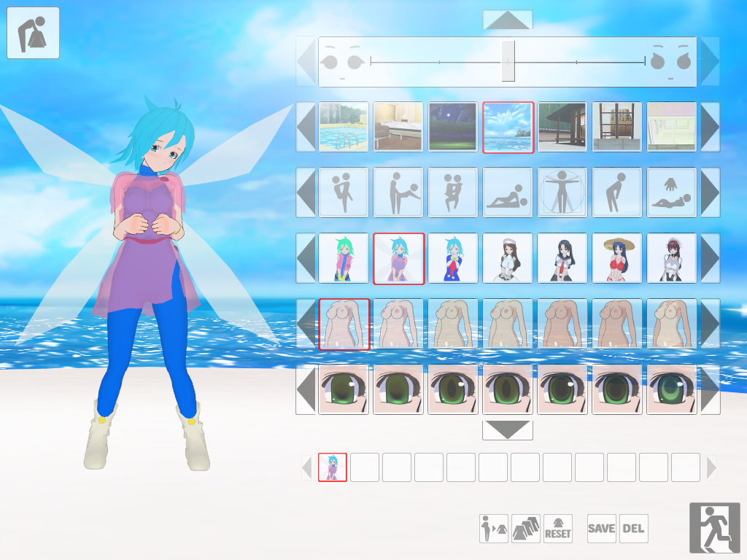Select the bending-forward pose icon
The width and height of the screenshot is (747, 560).
click(617, 192)
